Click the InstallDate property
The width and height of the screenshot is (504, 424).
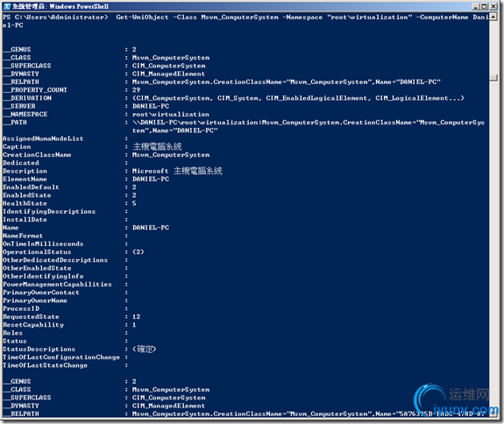25,219
